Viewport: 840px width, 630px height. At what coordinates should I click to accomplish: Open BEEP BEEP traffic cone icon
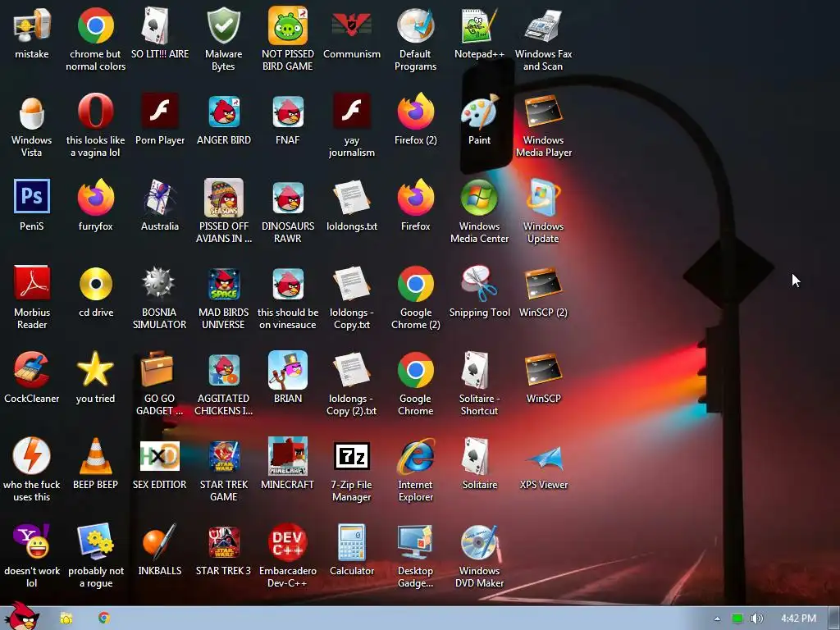point(95,456)
